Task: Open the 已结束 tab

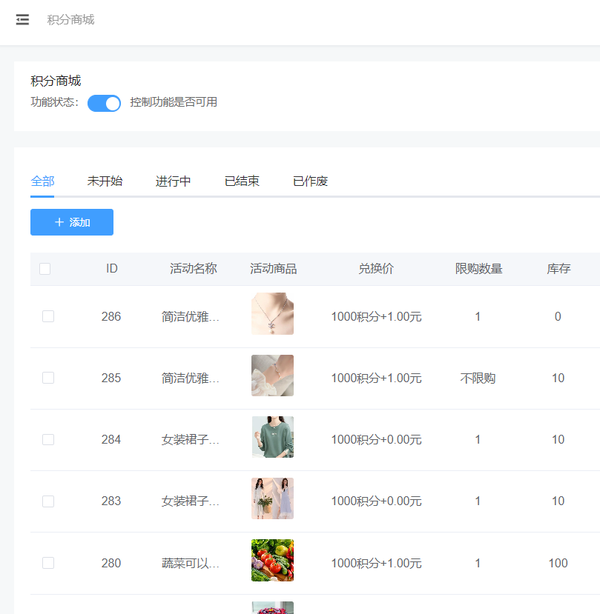Action: pos(242,181)
